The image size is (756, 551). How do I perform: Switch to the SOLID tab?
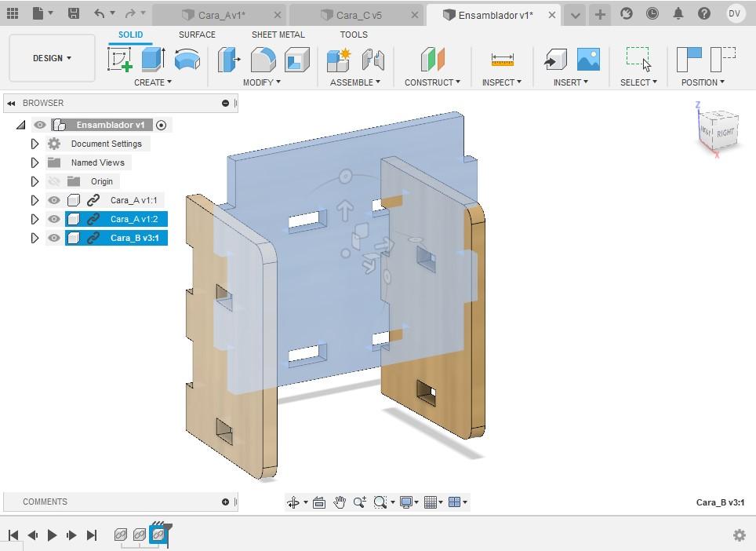pos(130,35)
